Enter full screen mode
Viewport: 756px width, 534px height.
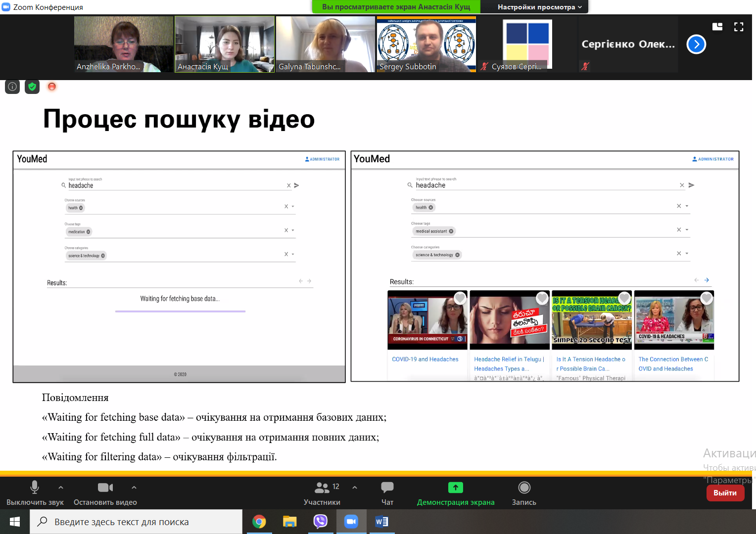point(739,27)
